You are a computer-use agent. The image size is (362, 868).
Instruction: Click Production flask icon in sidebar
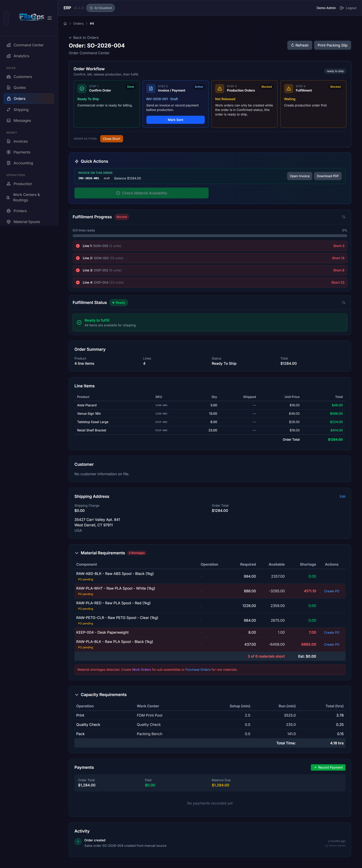pyautogui.click(x=9, y=184)
